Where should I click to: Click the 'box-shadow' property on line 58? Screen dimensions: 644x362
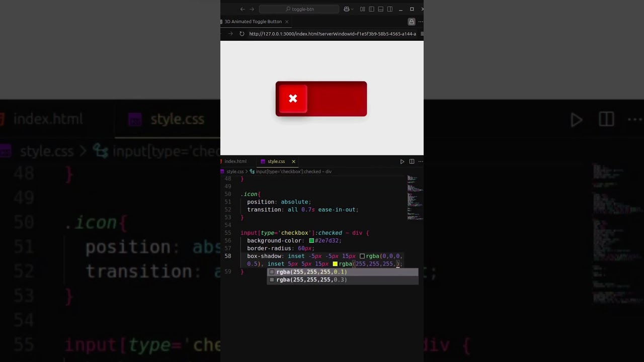point(264,256)
